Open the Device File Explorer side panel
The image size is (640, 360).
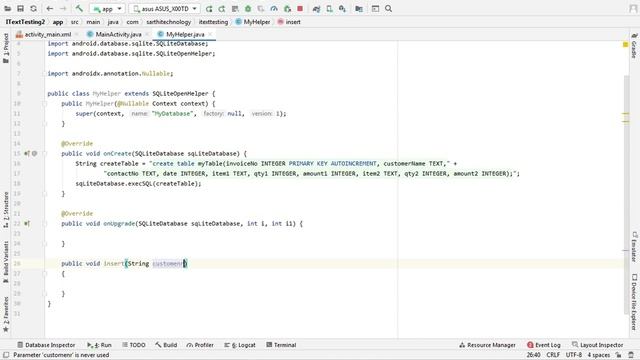pyautogui.click(x=634, y=302)
